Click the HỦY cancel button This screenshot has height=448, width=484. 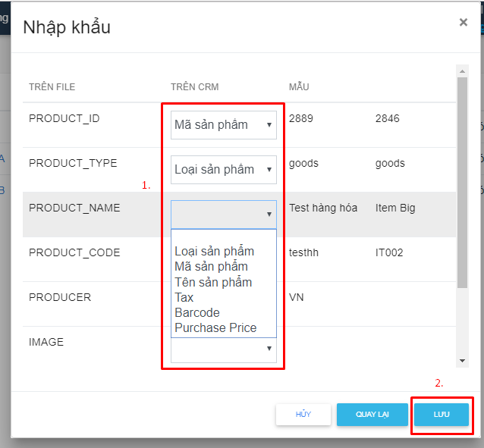point(303,415)
